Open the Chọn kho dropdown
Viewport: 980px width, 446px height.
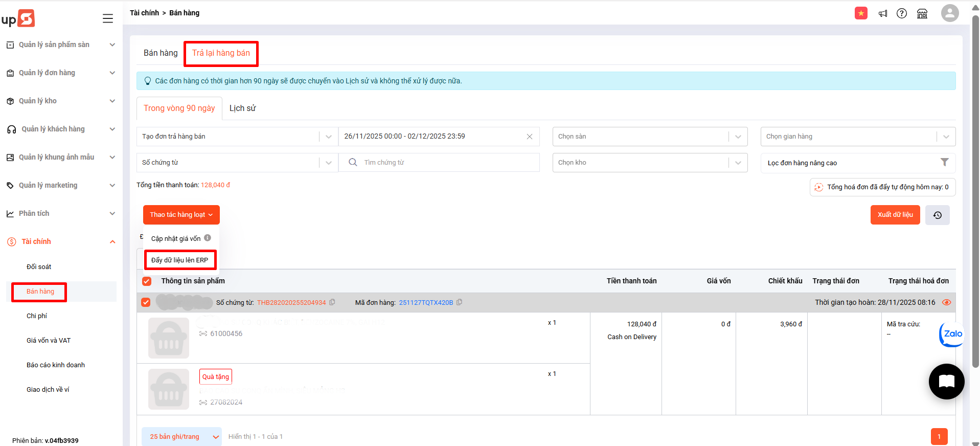tap(649, 163)
